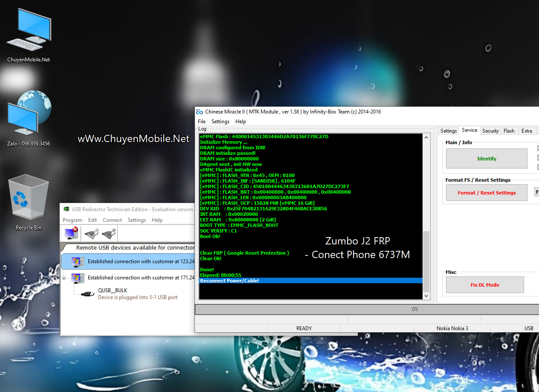Image resolution: width=539 pixels, height=392 pixels.
Task: Click the USB plug toolbar icon beside the disconnect icon
Action: tap(92, 233)
